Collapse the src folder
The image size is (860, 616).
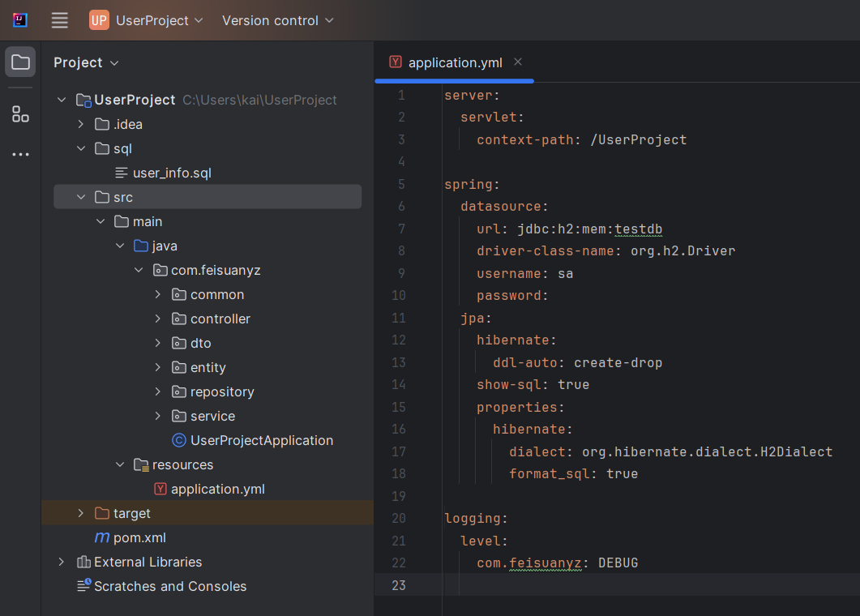coord(80,197)
